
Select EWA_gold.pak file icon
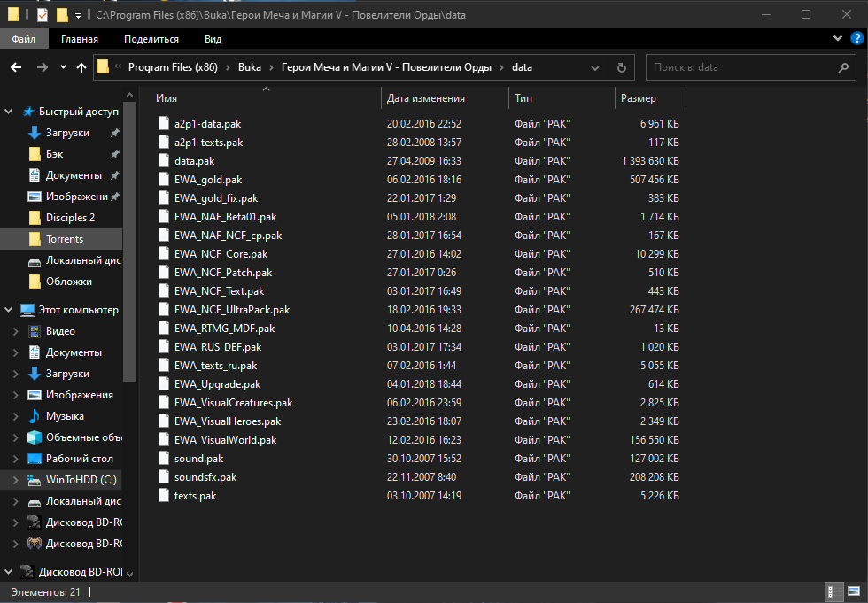164,179
